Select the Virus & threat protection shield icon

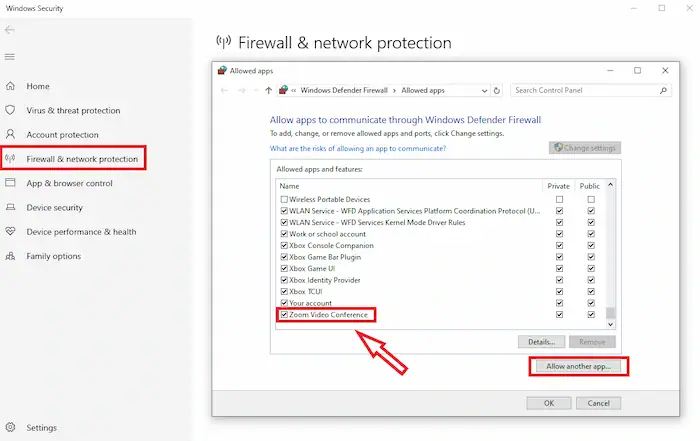(10, 110)
